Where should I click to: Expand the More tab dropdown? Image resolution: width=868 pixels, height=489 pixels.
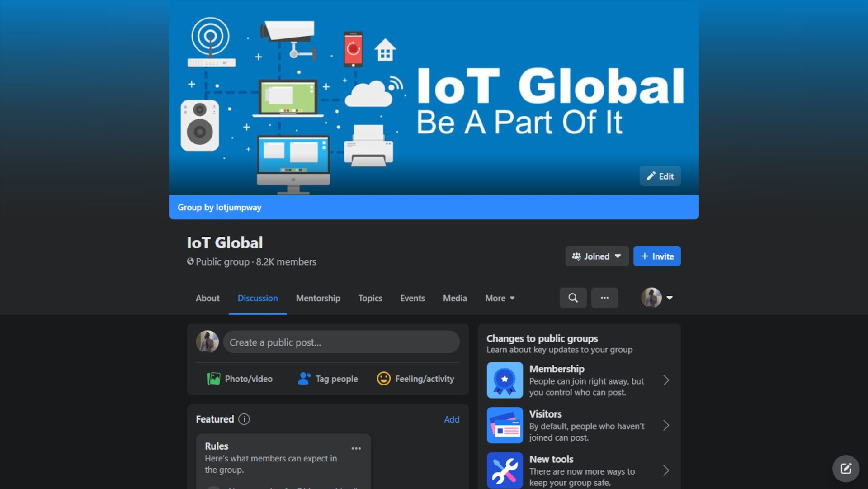pos(500,298)
